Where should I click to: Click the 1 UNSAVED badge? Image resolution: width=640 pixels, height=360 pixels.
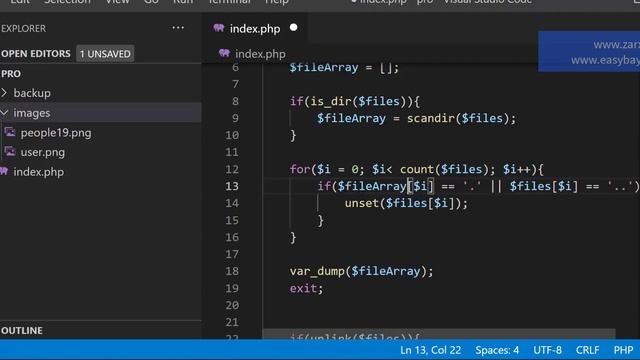click(x=105, y=54)
